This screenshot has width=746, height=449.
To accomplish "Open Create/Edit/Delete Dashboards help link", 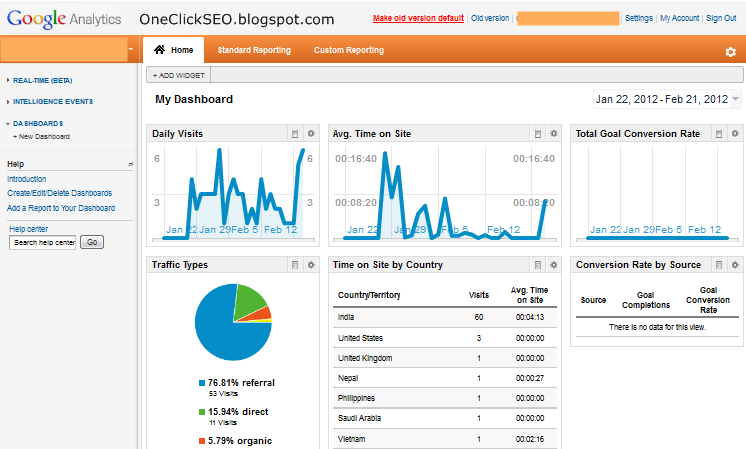I will (59, 193).
